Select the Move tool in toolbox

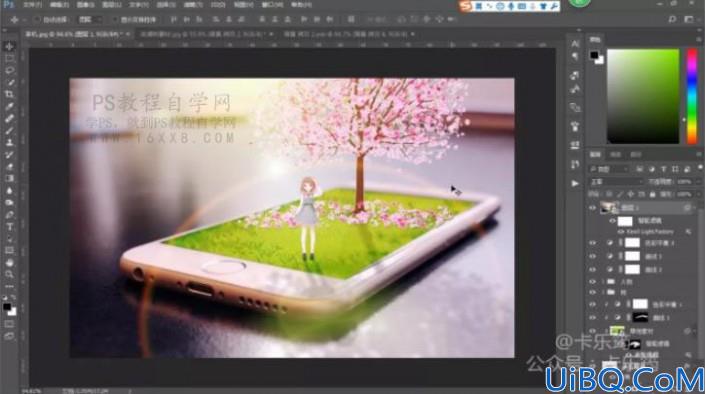point(9,46)
